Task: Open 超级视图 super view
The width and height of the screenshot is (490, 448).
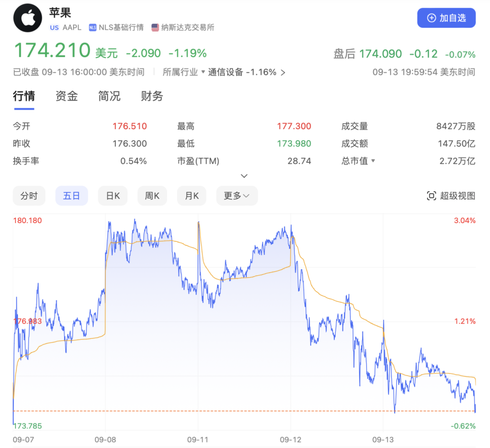Action: (451, 196)
